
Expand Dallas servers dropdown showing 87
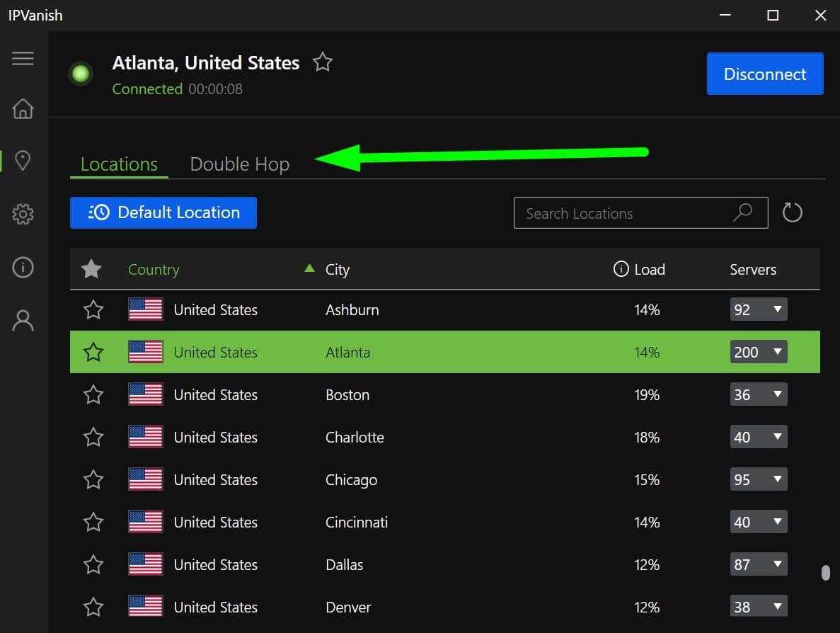pyautogui.click(x=759, y=564)
